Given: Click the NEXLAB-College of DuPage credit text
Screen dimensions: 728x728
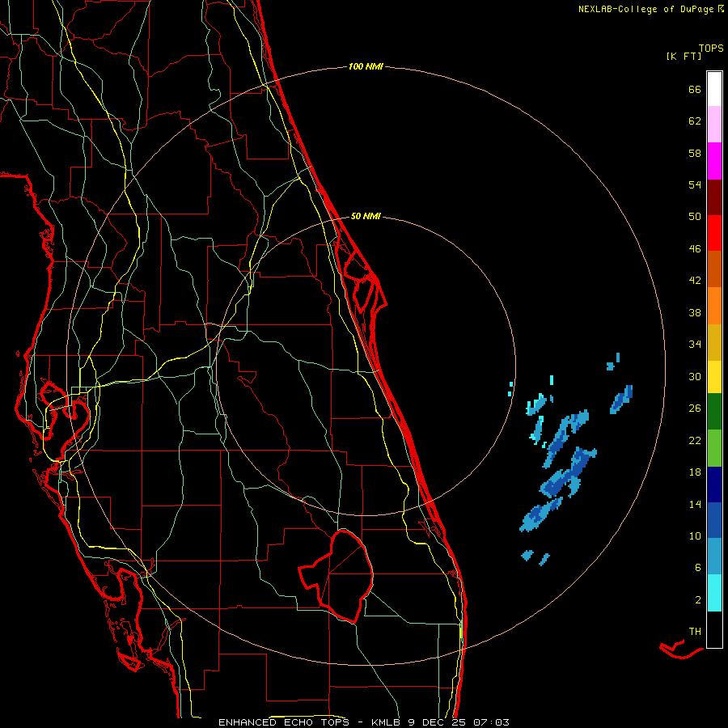Looking at the screenshot, I should tap(650, 9).
